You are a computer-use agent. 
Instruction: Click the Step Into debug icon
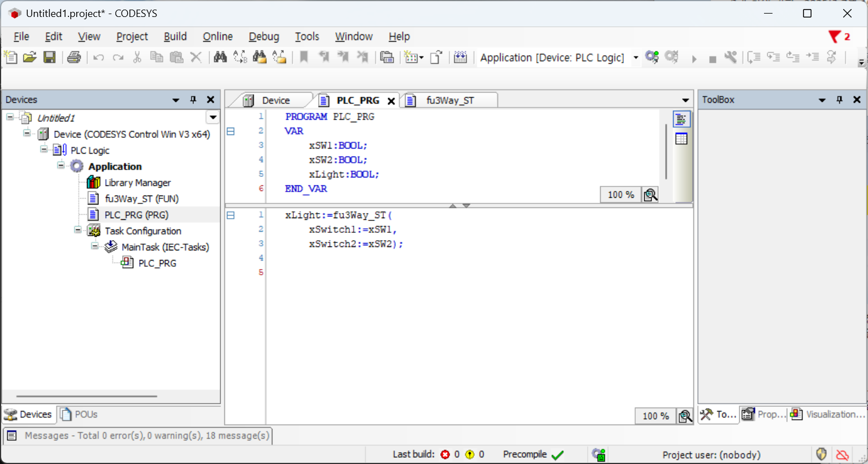click(774, 57)
